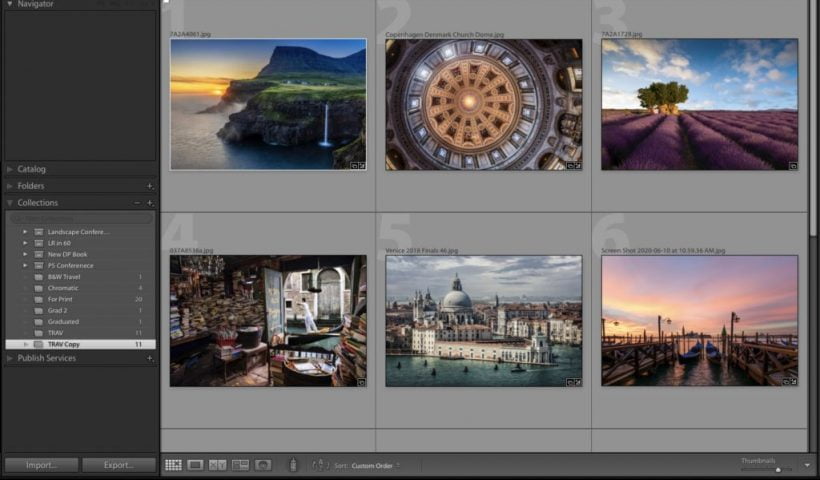This screenshot has width=820, height=480.
Task: Switch to Grid view in toolbar
Action: coord(173,465)
